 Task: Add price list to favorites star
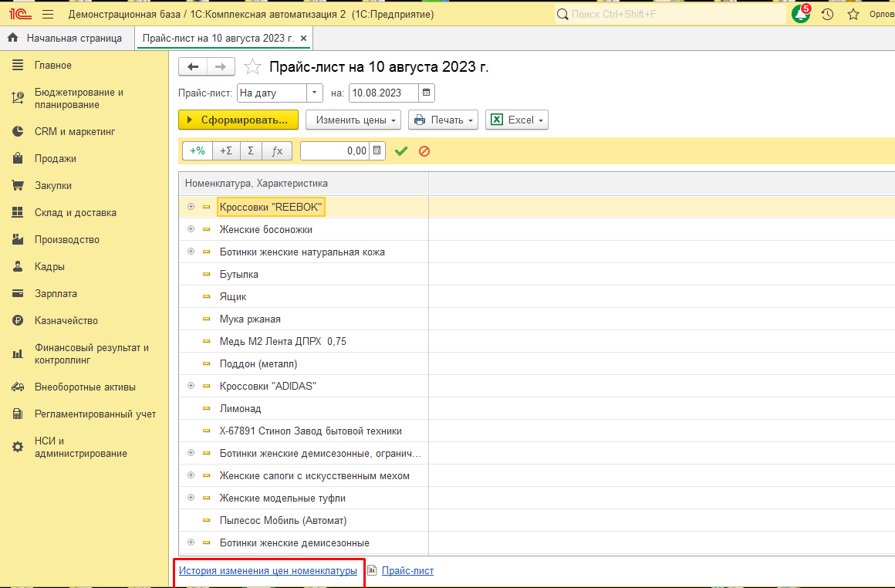[x=252, y=67]
